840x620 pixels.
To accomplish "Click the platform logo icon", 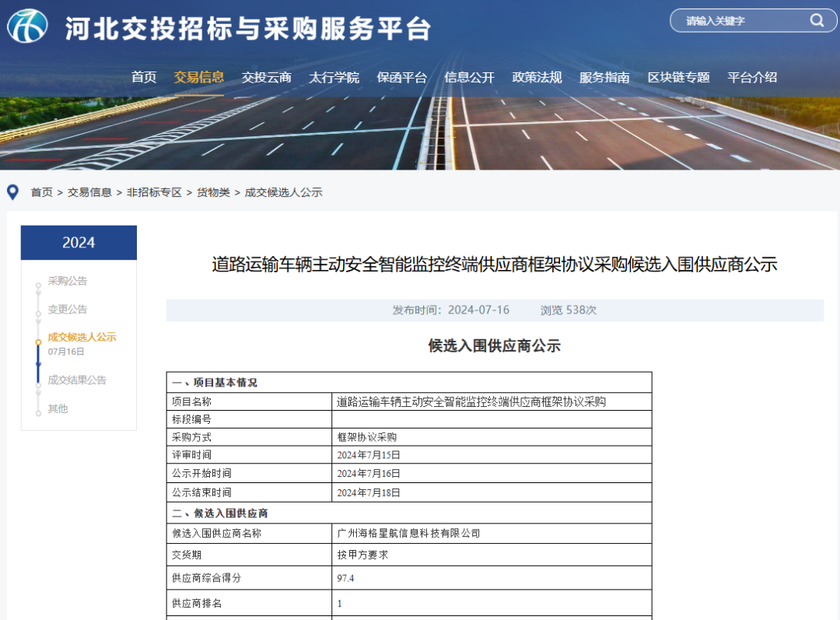I will (x=27, y=26).
